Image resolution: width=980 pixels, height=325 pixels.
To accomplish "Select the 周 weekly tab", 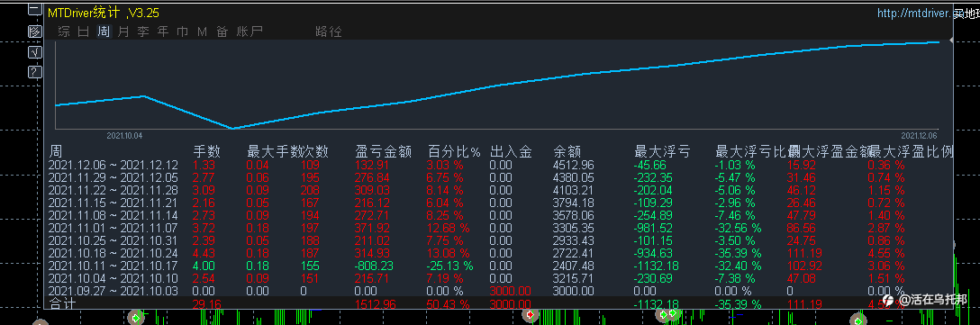I will click(104, 32).
